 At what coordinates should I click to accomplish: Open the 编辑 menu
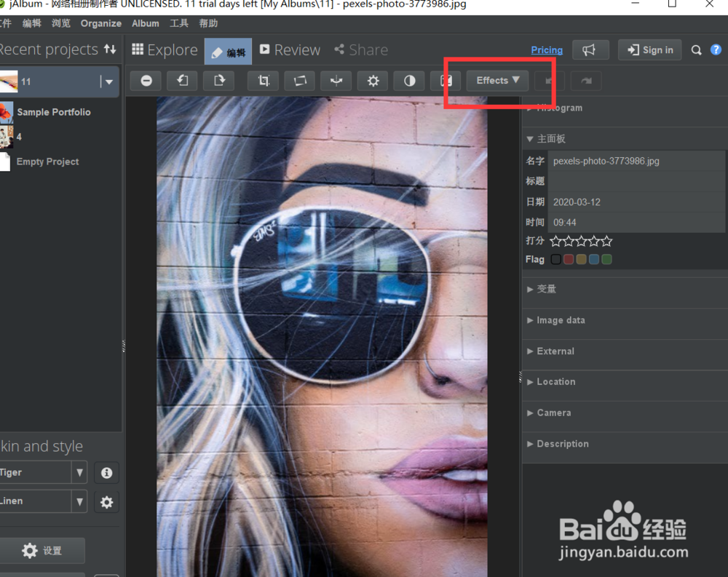pos(31,23)
